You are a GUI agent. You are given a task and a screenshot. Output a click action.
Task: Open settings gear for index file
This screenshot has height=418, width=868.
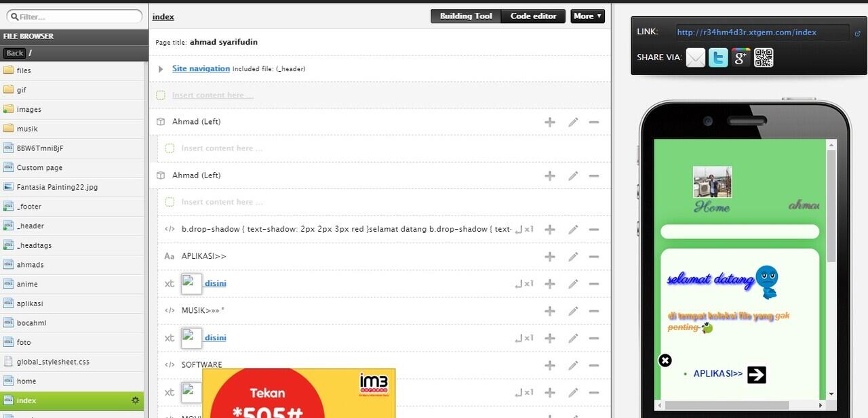tap(135, 400)
